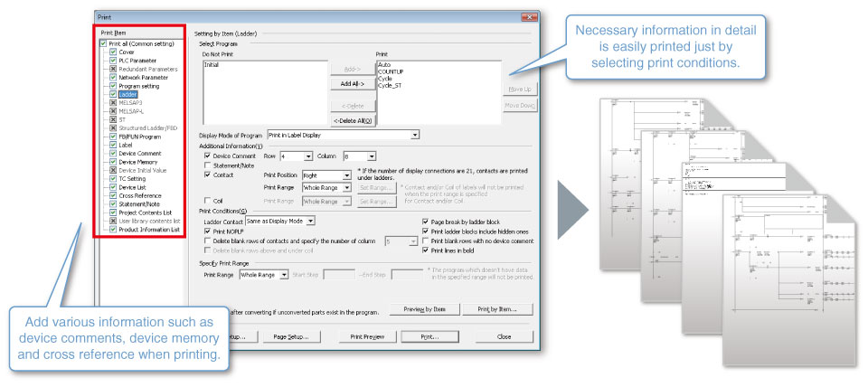Viewport: 868px width, 387px height.
Task: Enable Statement/Note under Additional Information
Action: [x=208, y=165]
